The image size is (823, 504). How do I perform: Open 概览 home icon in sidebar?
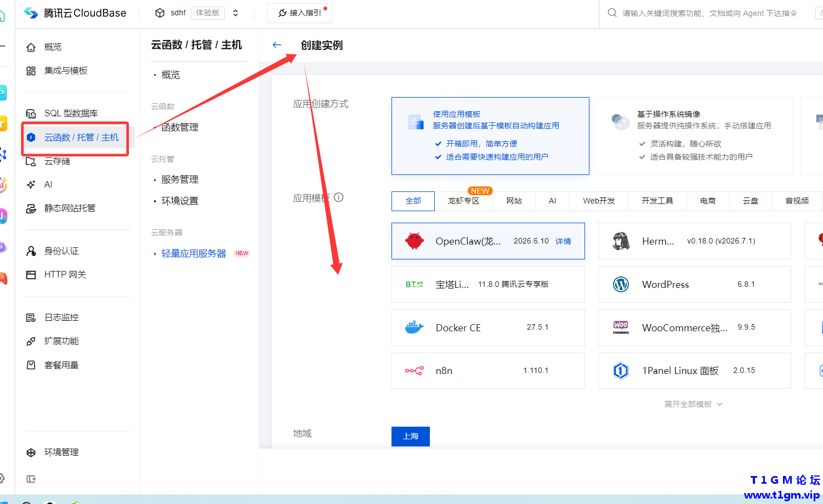click(31, 47)
